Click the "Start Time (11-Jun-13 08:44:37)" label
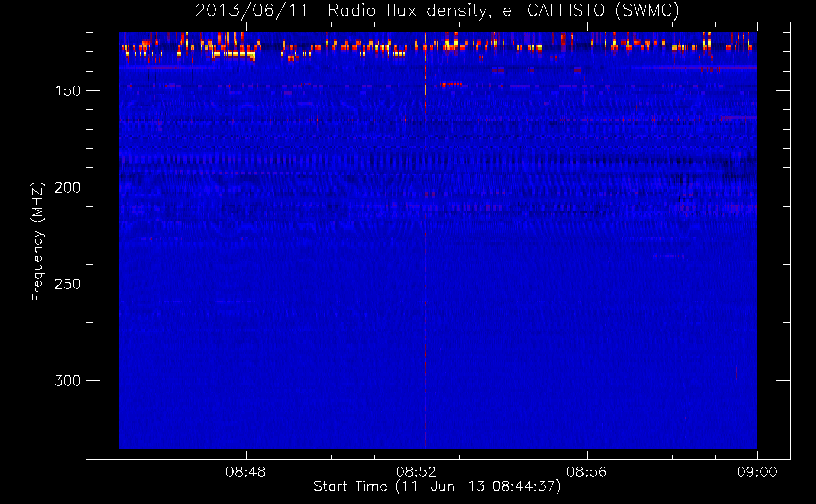 (437, 487)
